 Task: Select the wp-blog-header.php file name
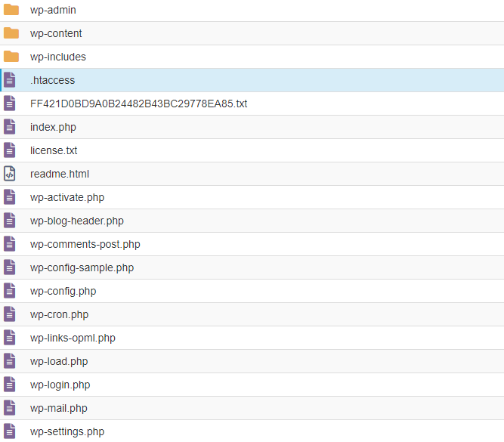coord(77,221)
